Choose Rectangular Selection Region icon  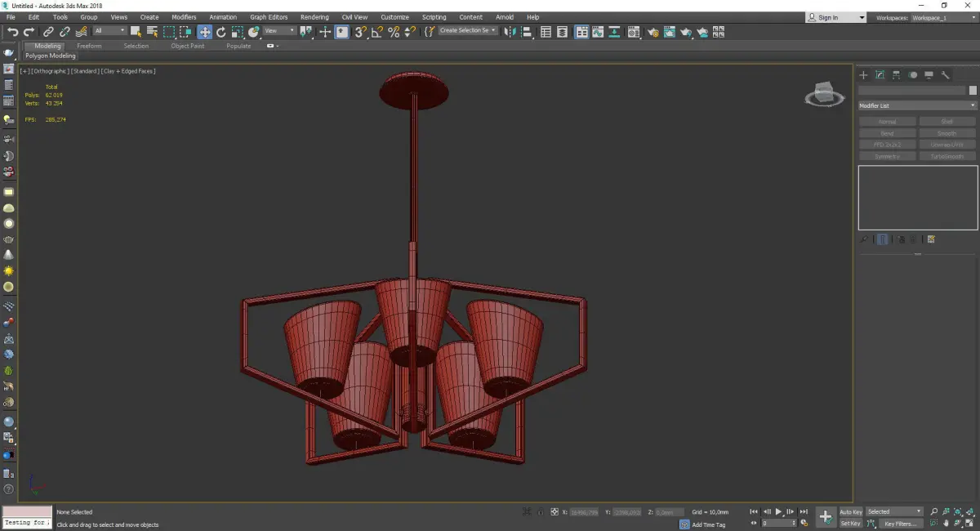[169, 32]
